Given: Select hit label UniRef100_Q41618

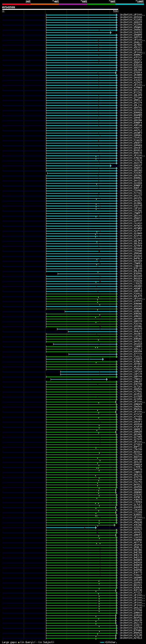Looking at the screenshot, I should coord(131,344).
